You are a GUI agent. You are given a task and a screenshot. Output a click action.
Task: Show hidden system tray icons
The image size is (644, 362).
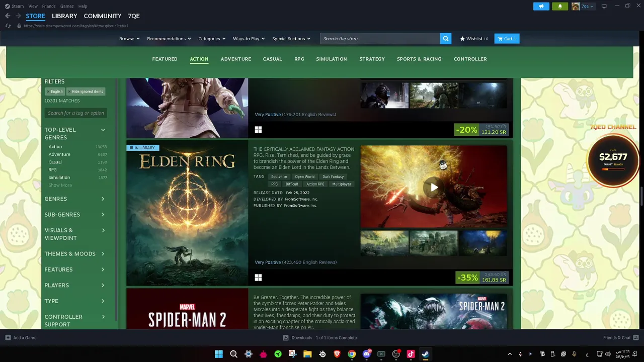[510, 354]
